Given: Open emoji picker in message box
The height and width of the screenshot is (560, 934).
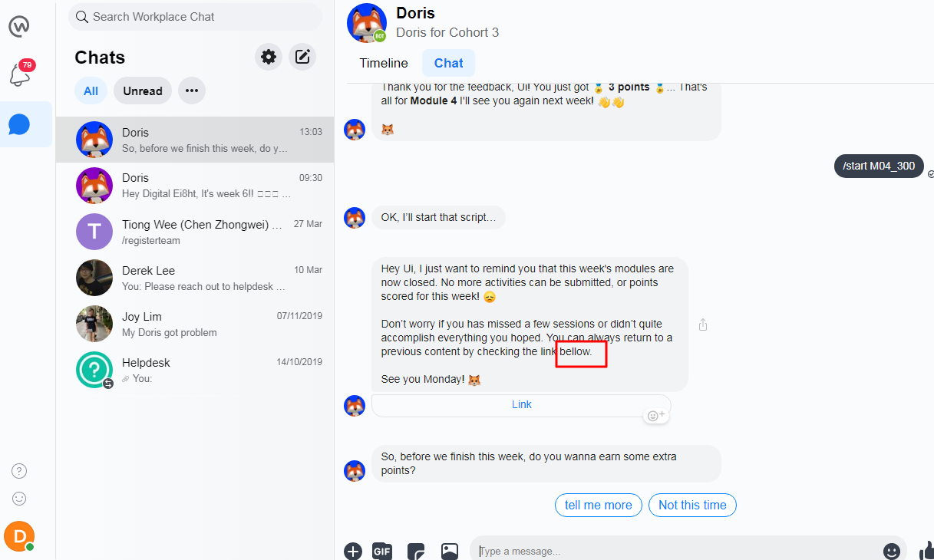Looking at the screenshot, I should coord(892,551).
